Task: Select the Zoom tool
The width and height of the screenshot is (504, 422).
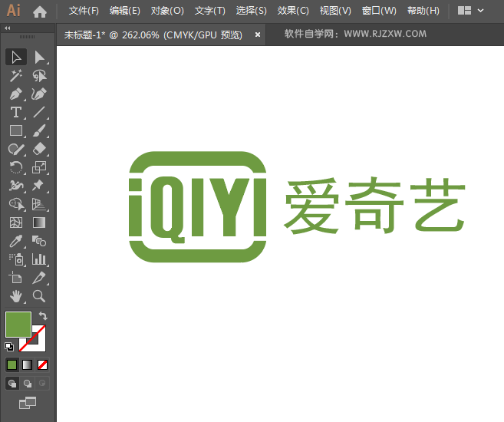Action: point(39,296)
